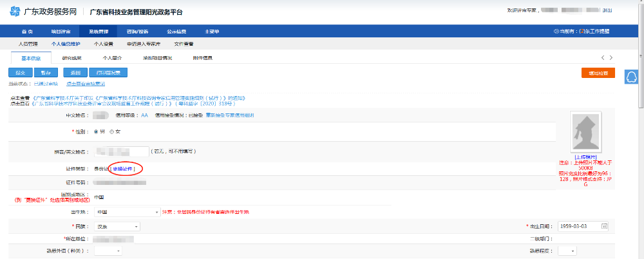The width and height of the screenshot is (644, 259).
Task: Open the 主菜单 menu item
Action: [x=212, y=31]
